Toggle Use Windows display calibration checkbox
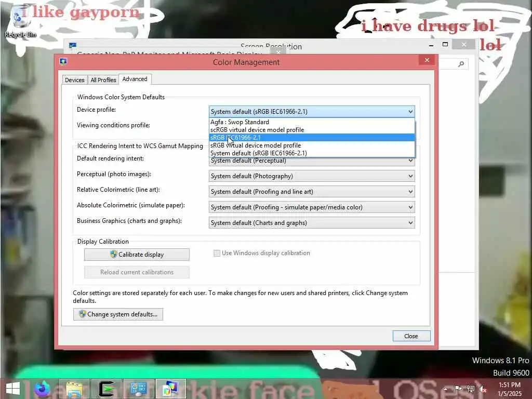Viewport: 532px width, 399px height. pyautogui.click(x=217, y=253)
